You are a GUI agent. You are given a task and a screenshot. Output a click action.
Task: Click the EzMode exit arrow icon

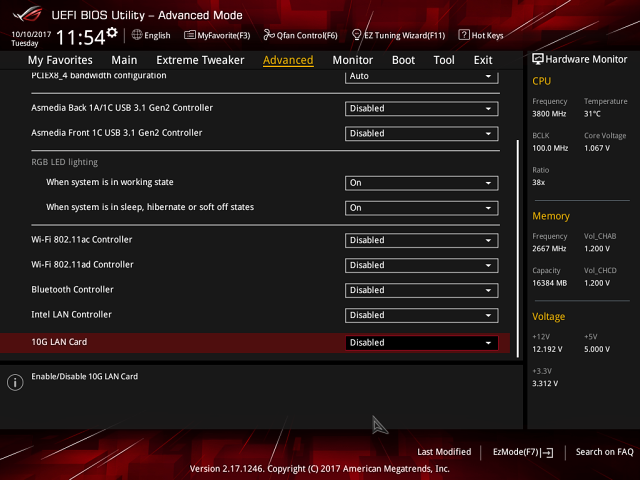[x=548, y=452]
